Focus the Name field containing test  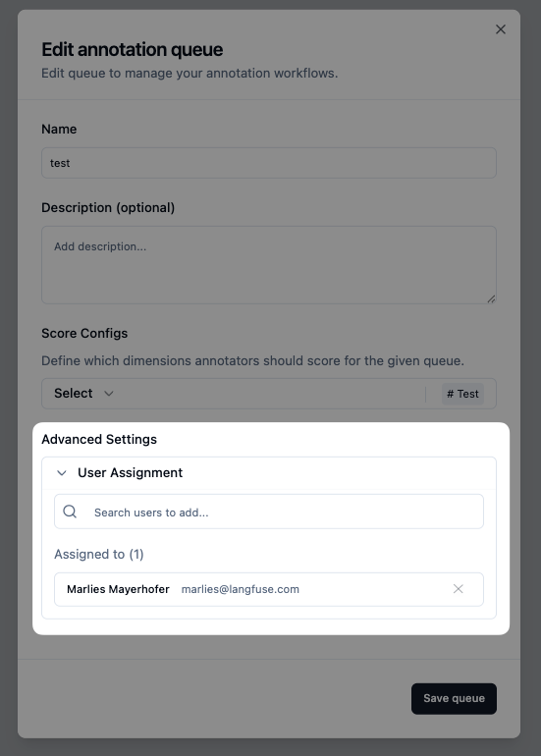pyautogui.click(x=269, y=163)
